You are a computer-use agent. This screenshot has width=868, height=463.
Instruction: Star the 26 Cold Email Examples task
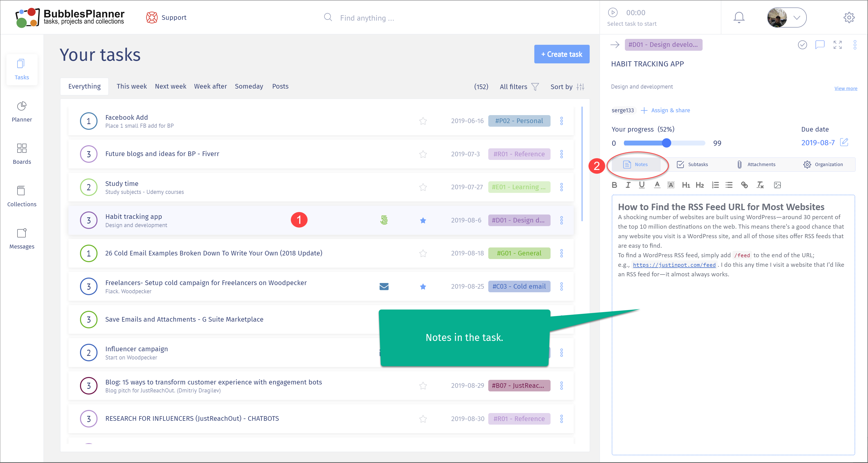click(x=423, y=253)
